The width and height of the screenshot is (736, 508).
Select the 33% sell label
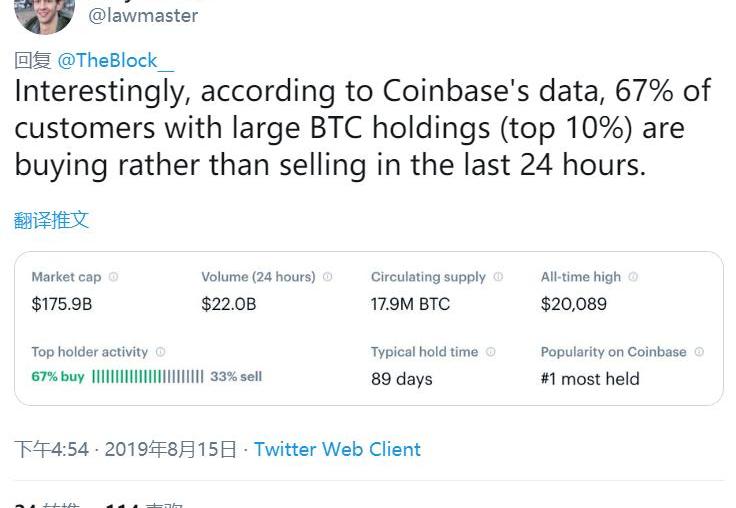[236, 377]
